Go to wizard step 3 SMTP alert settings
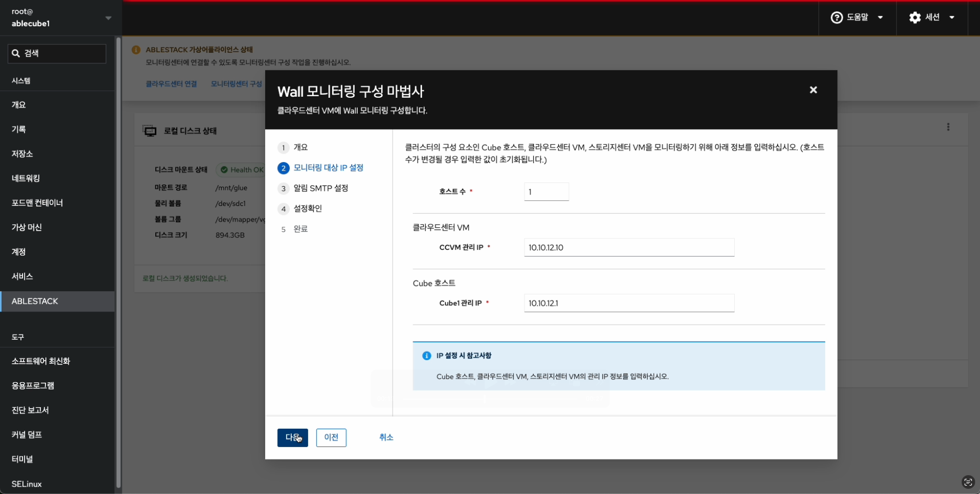The height and width of the screenshot is (494, 980). tap(320, 188)
